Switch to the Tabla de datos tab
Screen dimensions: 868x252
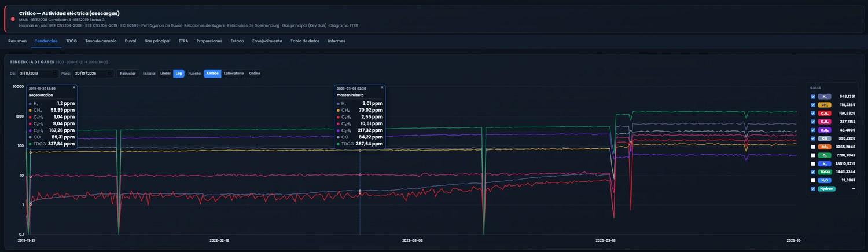point(305,41)
